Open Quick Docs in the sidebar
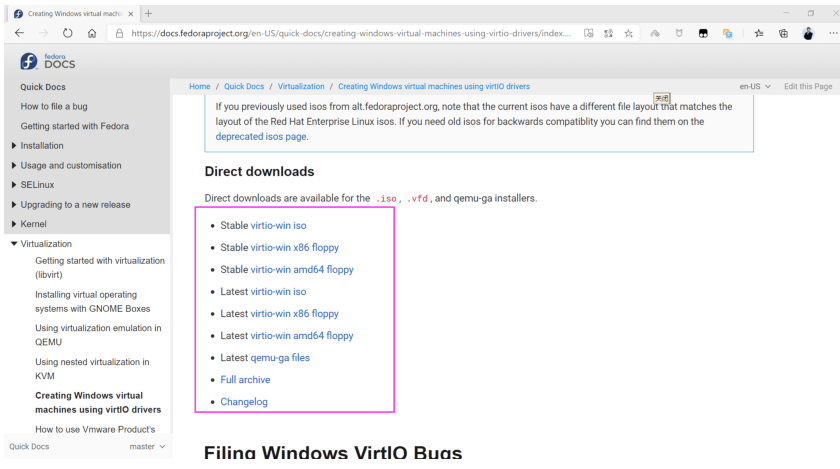Screen dimensions: 840x469 [x=43, y=87]
